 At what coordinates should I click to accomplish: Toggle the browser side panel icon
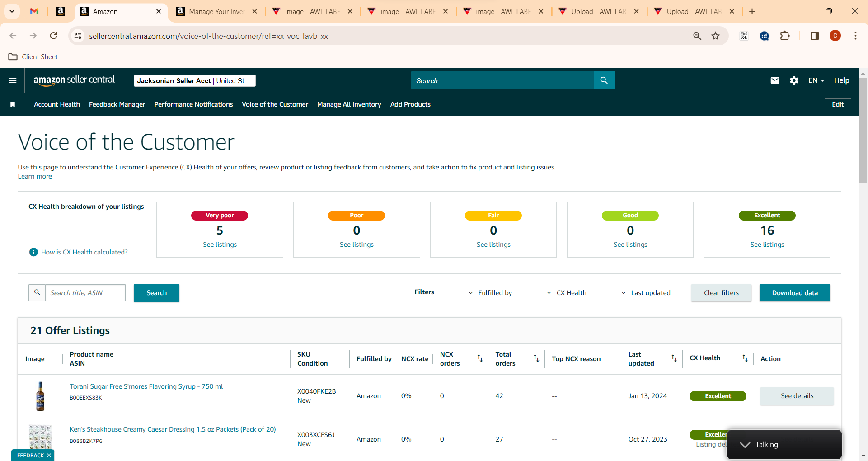(x=815, y=36)
